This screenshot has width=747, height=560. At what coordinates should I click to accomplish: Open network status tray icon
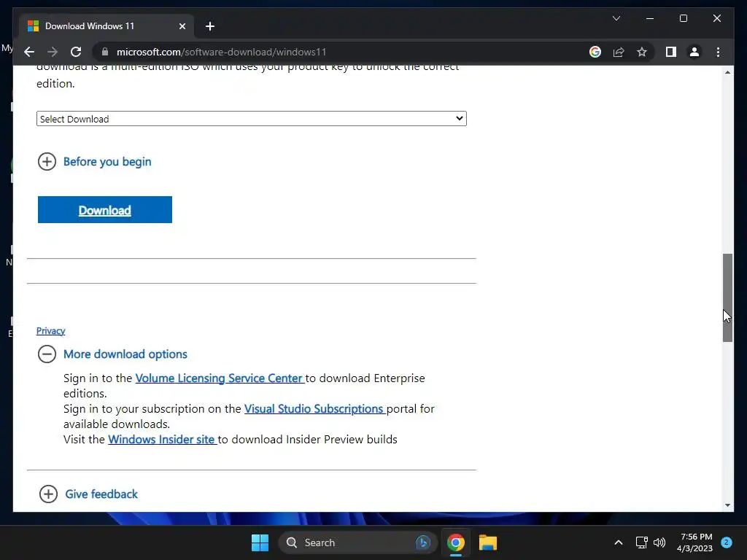(642, 542)
